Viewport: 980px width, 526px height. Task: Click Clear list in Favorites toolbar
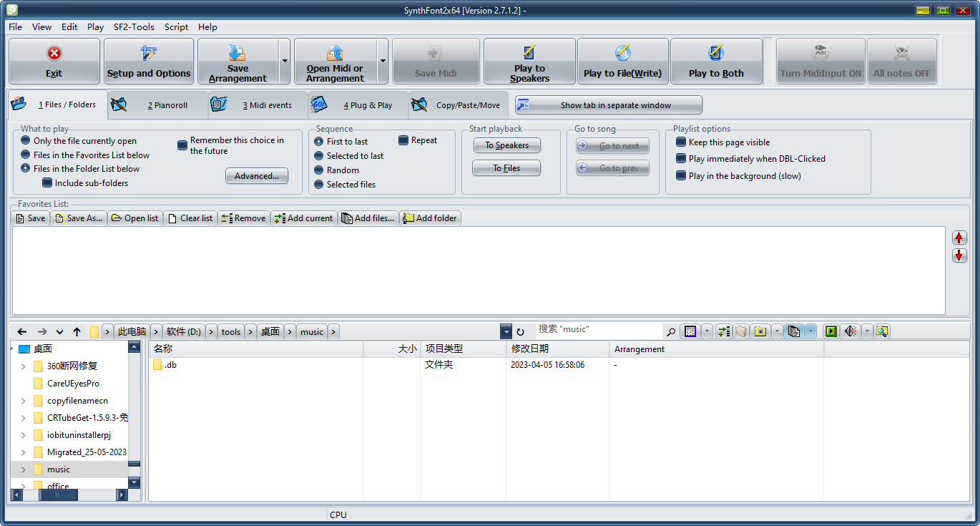(x=190, y=218)
